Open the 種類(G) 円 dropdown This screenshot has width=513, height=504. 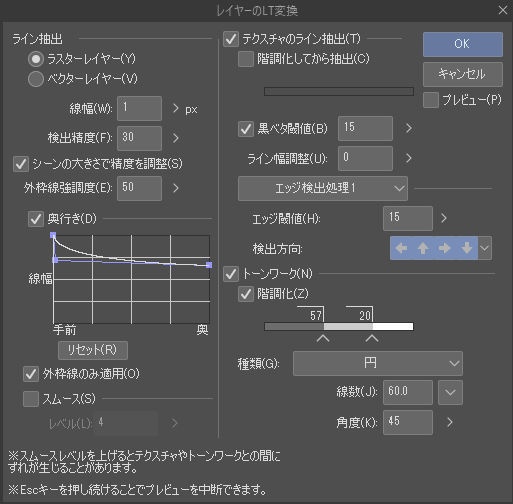pos(378,363)
